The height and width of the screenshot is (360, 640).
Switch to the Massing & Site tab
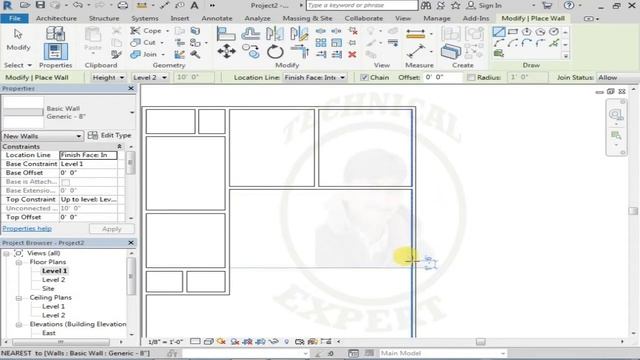pos(307,18)
